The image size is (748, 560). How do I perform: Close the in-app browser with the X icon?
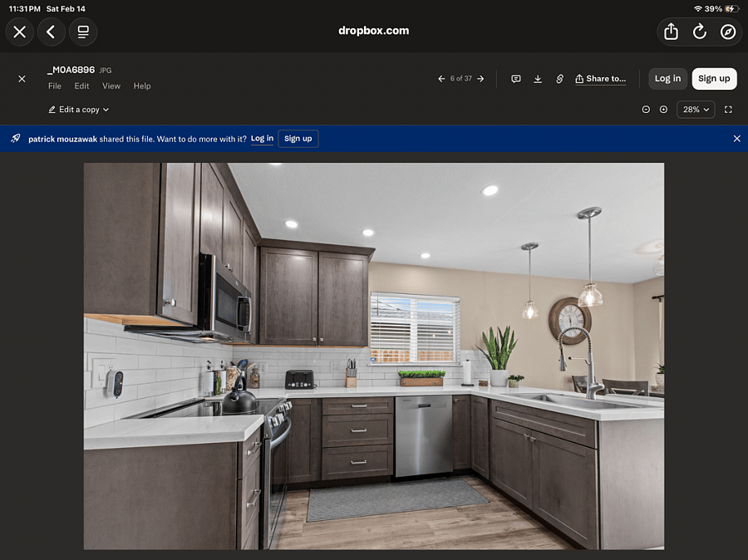pyautogui.click(x=20, y=32)
